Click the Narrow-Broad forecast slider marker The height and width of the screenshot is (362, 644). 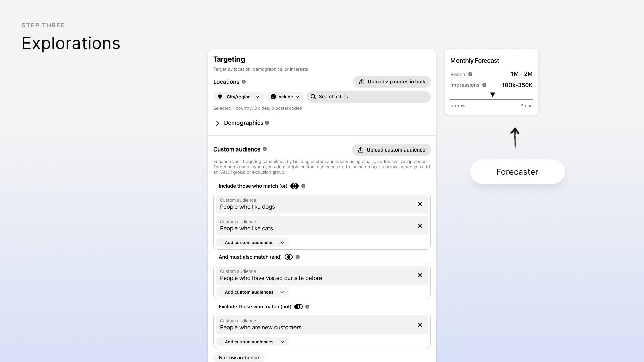click(492, 95)
